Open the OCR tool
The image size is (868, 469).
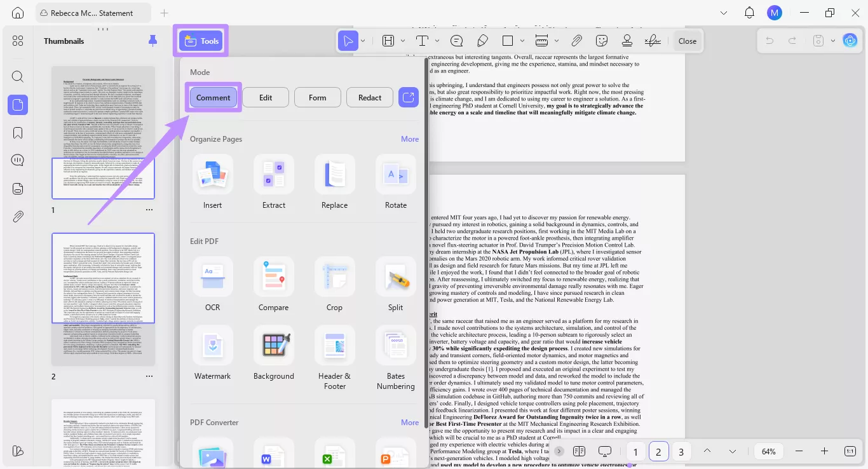(213, 276)
